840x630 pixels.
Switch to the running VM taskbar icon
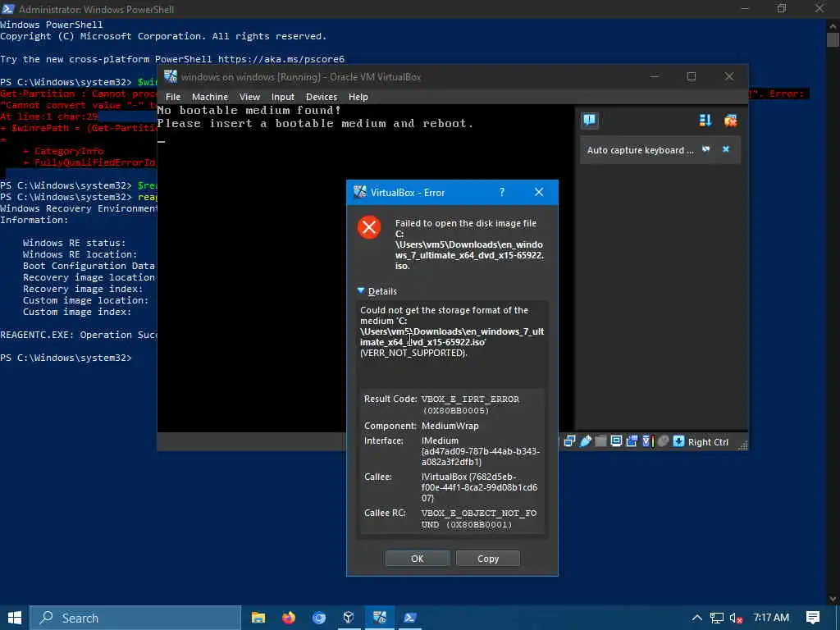point(379,618)
